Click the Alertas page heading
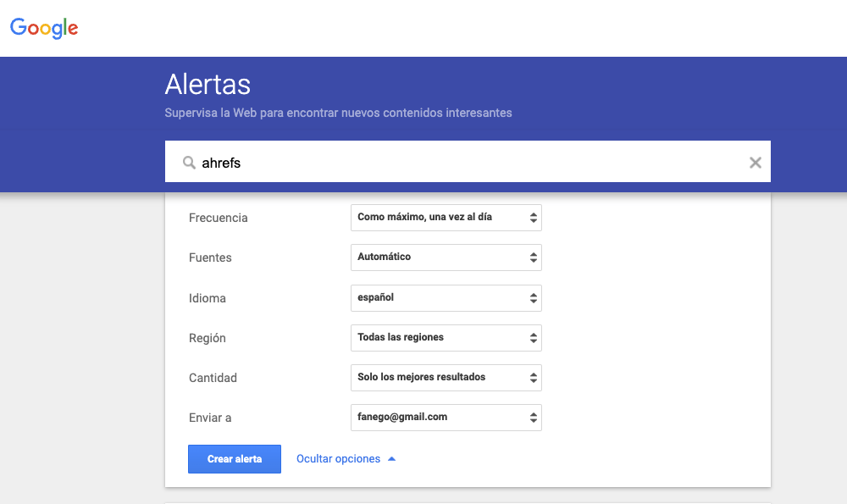Screen dimensions: 847x504 click(208, 84)
